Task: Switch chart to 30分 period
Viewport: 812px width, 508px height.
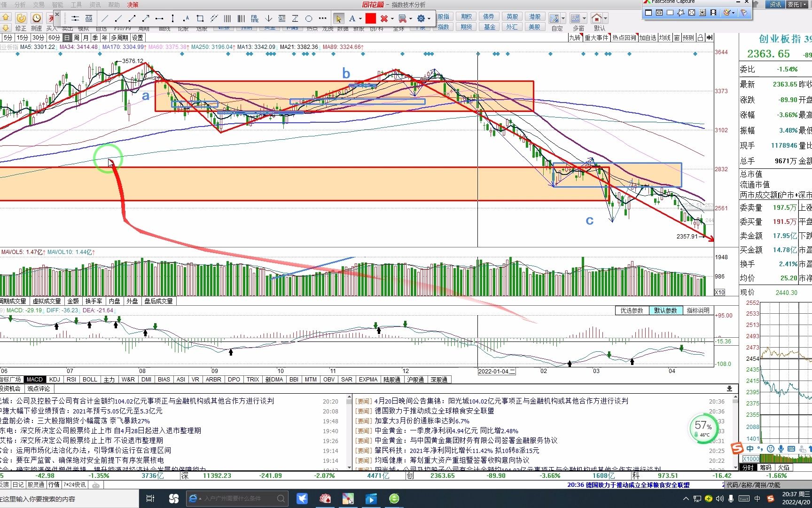Action: click(x=38, y=38)
